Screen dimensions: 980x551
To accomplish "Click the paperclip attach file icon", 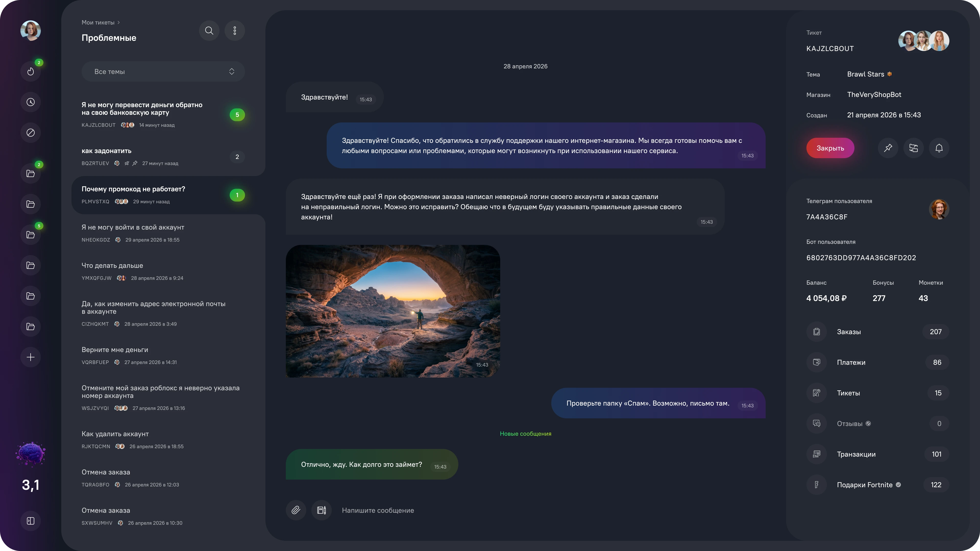I will (x=296, y=510).
